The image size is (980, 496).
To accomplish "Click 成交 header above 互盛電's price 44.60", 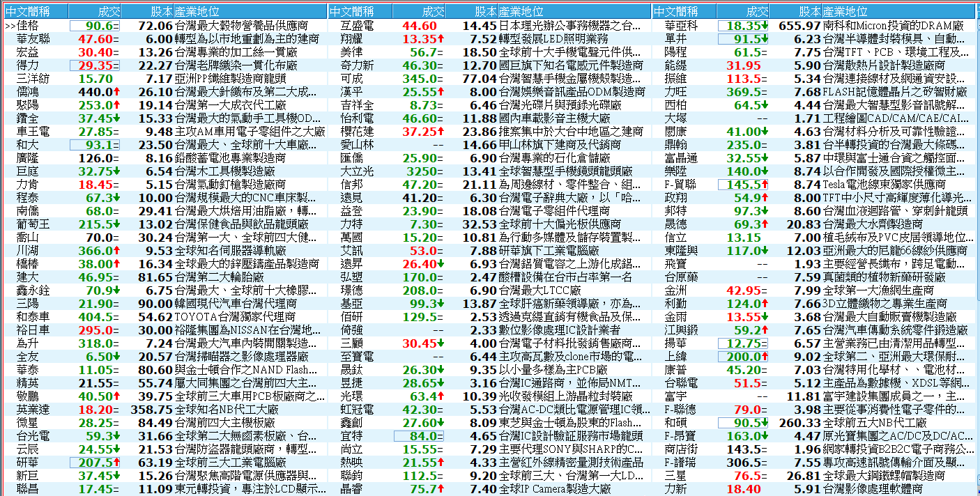I will [x=420, y=11].
